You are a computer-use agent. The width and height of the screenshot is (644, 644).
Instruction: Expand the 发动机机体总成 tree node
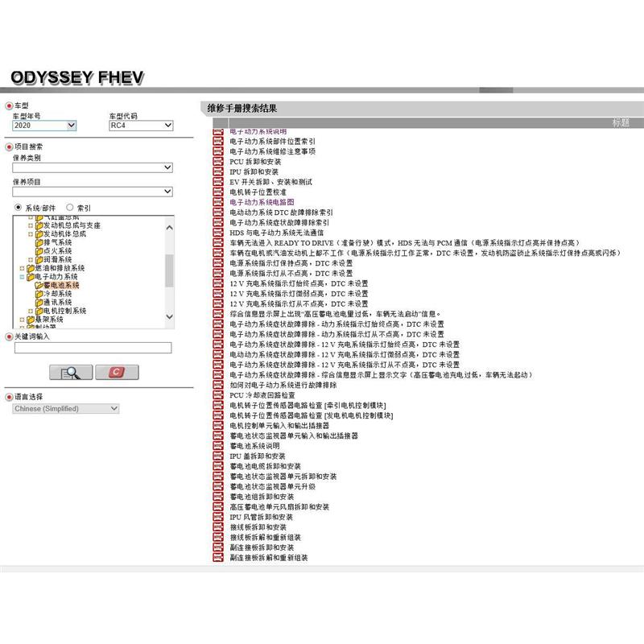(x=31, y=233)
